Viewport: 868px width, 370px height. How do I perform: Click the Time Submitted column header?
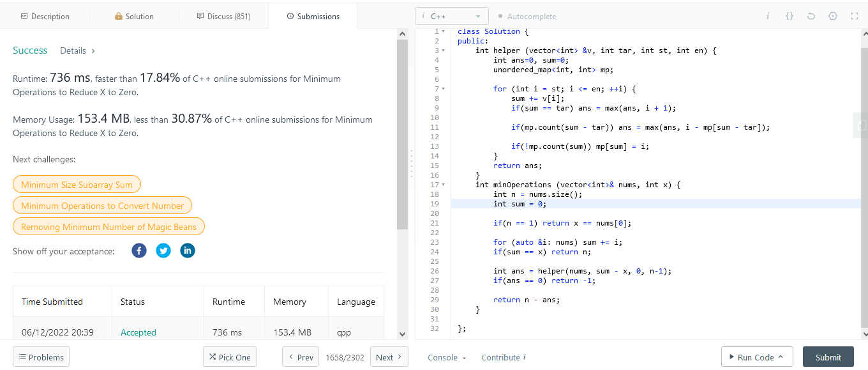[52, 302]
